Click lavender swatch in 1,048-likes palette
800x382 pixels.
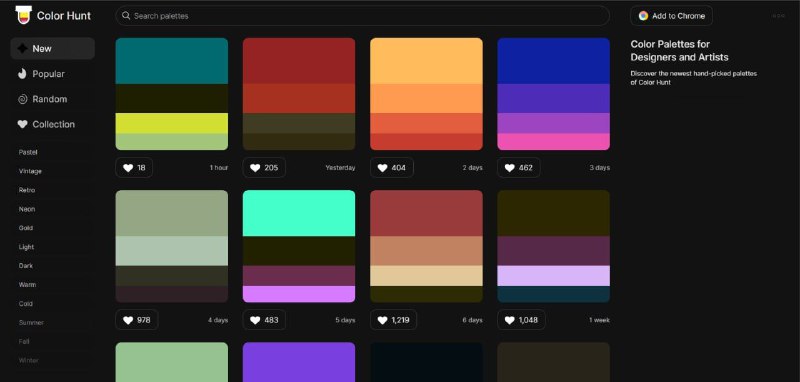point(554,276)
